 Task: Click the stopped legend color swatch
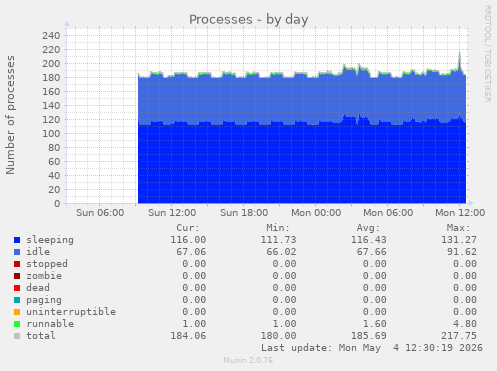click(17, 264)
